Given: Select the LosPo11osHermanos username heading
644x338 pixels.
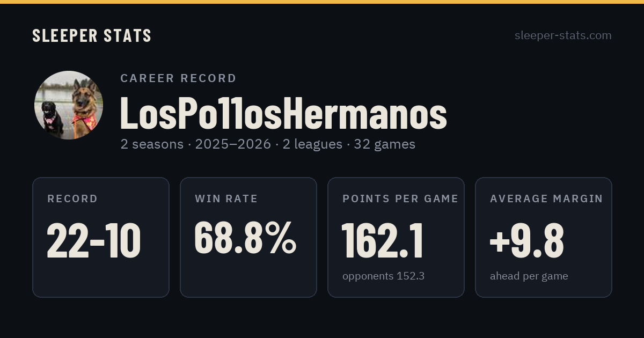Looking at the screenshot, I should pos(283,113).
